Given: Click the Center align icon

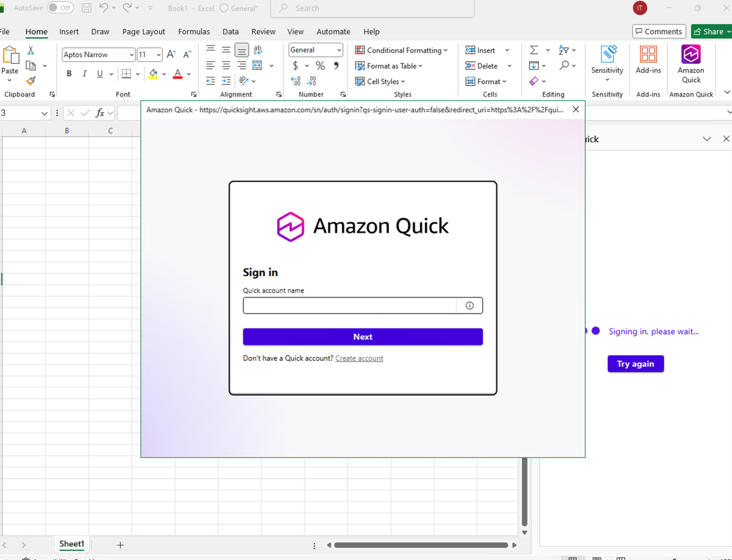Looking at the screenshot, I should 226,65.
